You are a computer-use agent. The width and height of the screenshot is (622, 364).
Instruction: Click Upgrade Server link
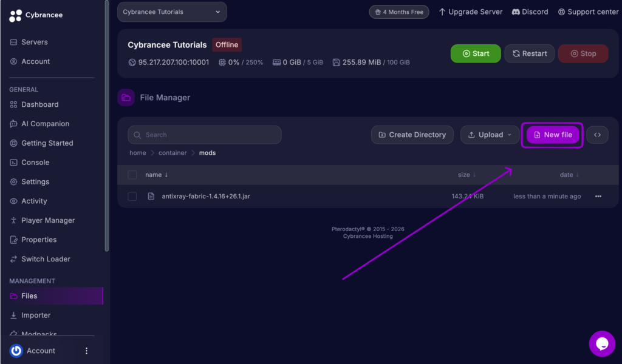[x=471, y=12]
